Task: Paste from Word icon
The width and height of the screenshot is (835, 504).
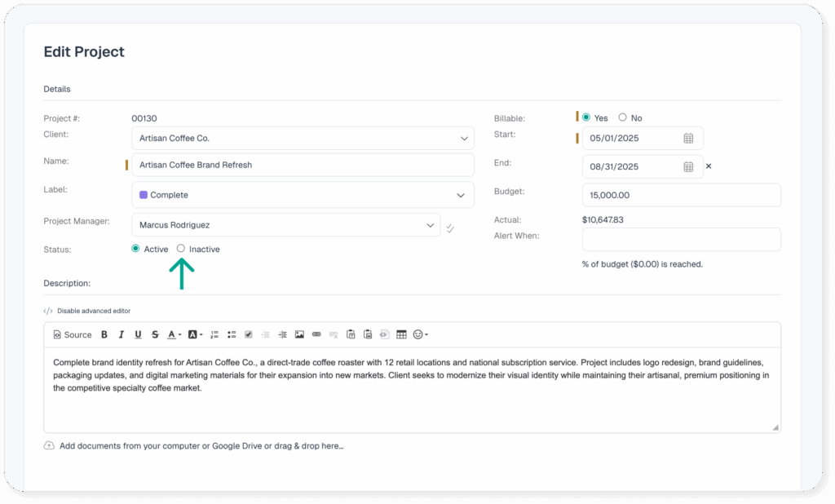Action: [x=368, y=334]
